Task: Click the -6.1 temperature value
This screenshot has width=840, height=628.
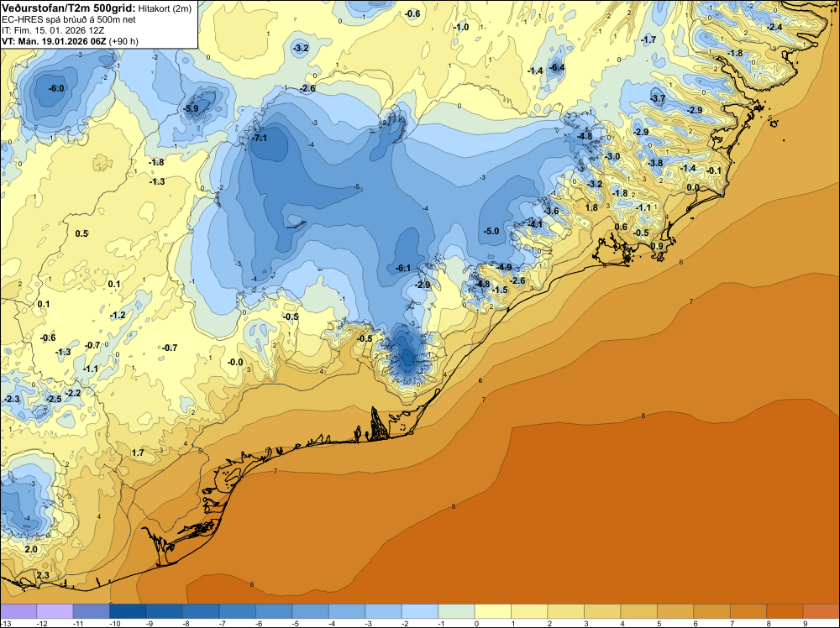Action: [403, 268]
